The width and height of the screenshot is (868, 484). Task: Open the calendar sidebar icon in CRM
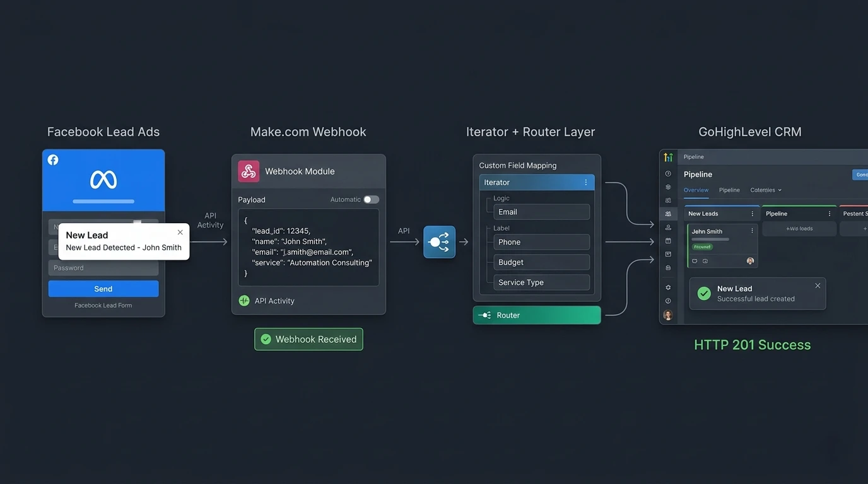tap(668, 241)
